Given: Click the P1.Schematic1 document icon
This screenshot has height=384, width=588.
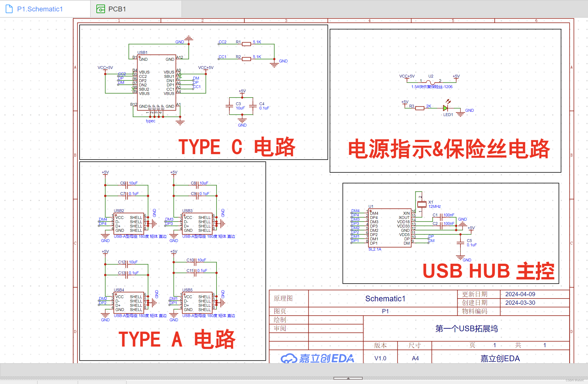Looking at the screenshot, I should pyautogui.click(x=9, y=9).
